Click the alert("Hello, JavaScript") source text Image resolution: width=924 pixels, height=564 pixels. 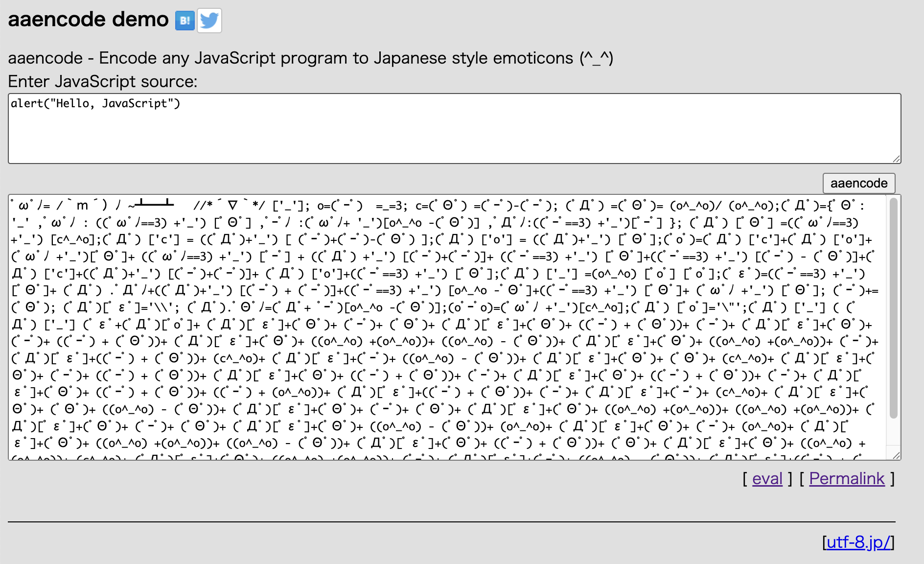coord(96,103)
